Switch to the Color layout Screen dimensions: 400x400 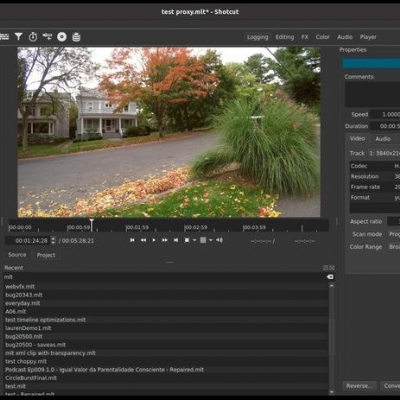323,37
